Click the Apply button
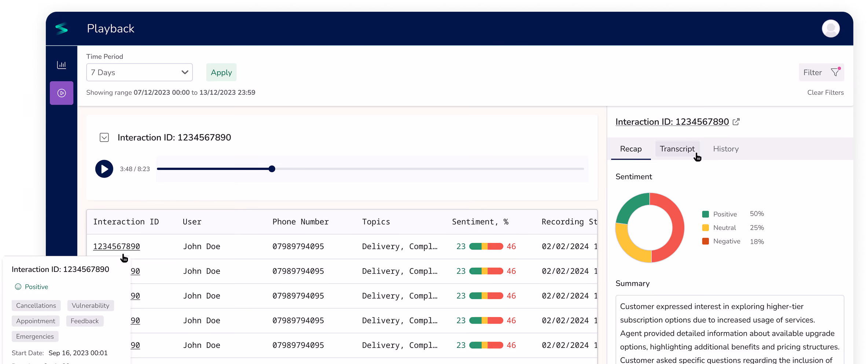The width and height of the screenshot is (868, 364). [221, 72]
